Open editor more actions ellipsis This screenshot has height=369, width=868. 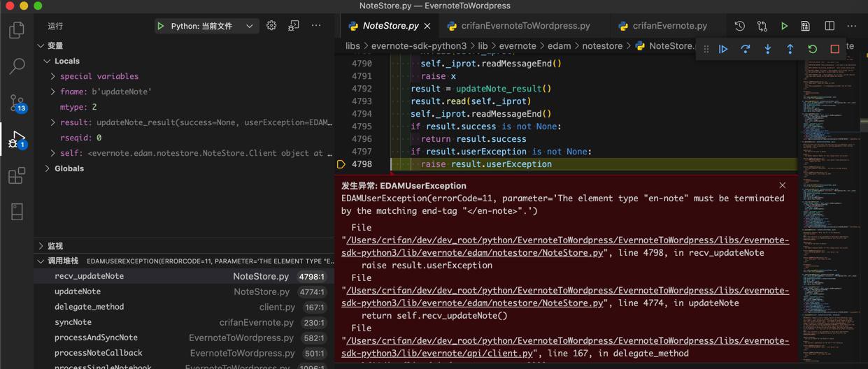[852, 26]
